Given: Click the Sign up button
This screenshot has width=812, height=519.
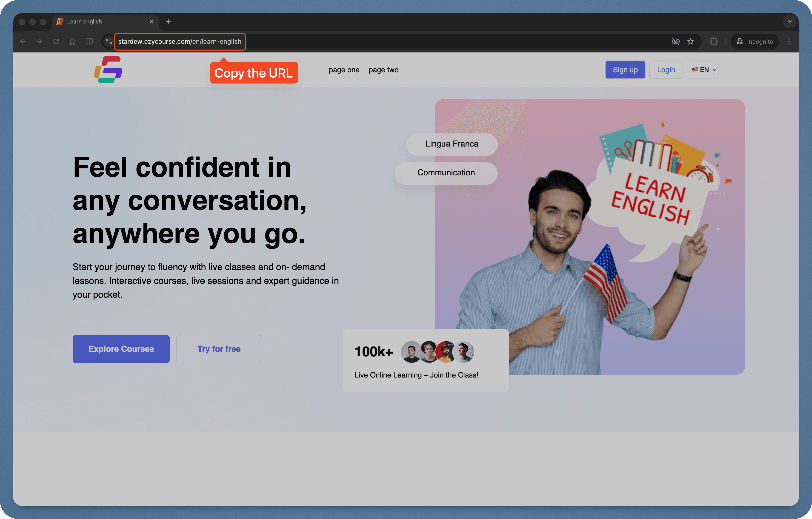Looking at the screenshot, I should pyautogui.click(x=625, y=69).
